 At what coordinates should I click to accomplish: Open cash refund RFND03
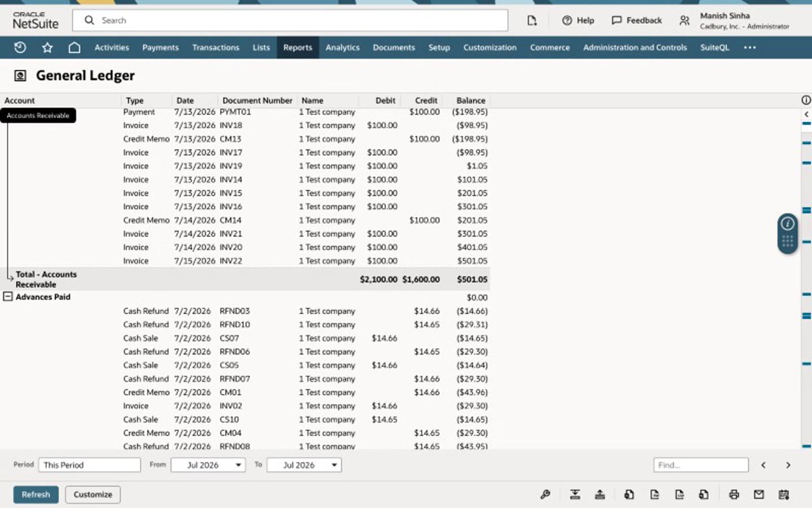point(235,311)
